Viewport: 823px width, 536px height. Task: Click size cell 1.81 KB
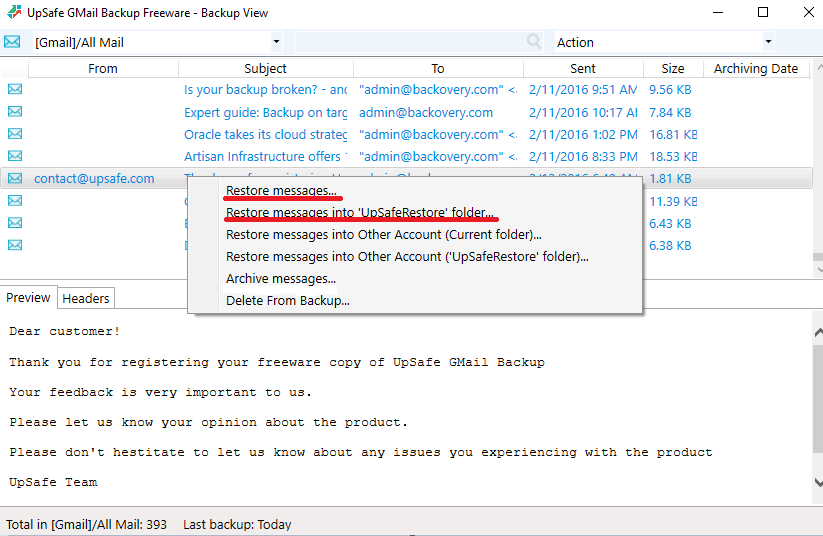tap(670, 178)
